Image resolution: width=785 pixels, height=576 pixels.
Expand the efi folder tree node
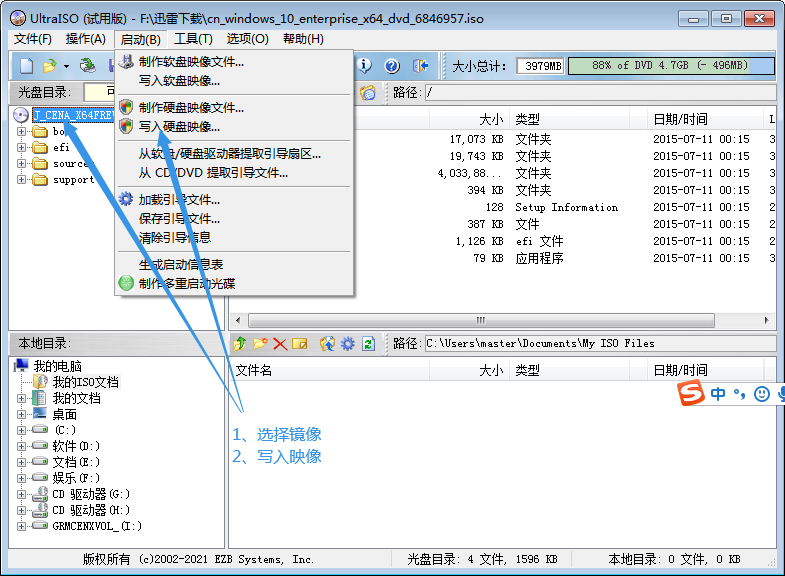click(x=21, y=148)
